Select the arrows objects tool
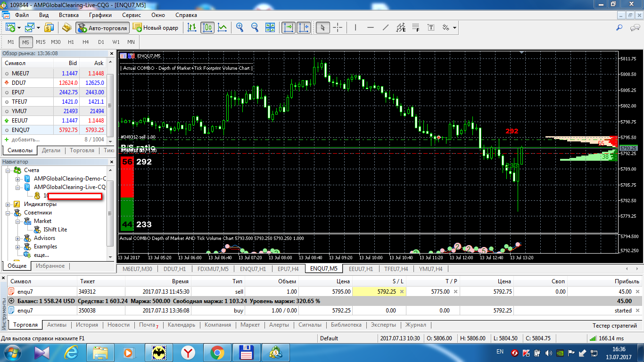644x362 pixels. click(445, 28)
